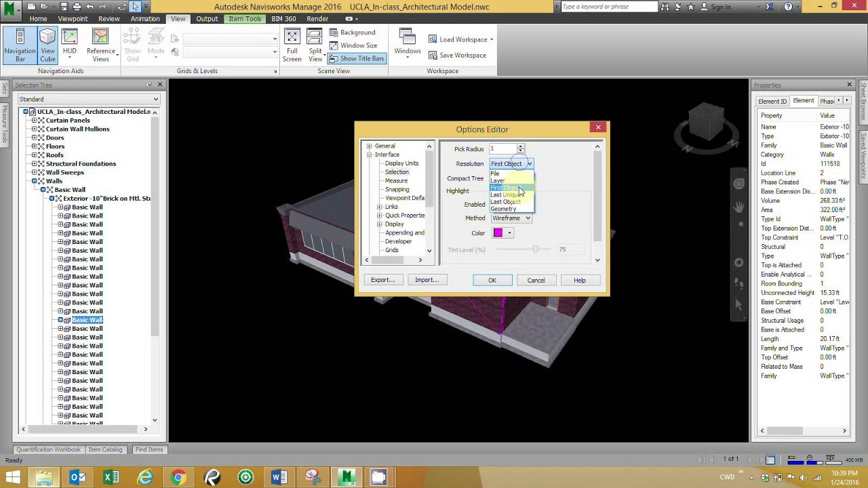Click the Window Size icon

334,45
